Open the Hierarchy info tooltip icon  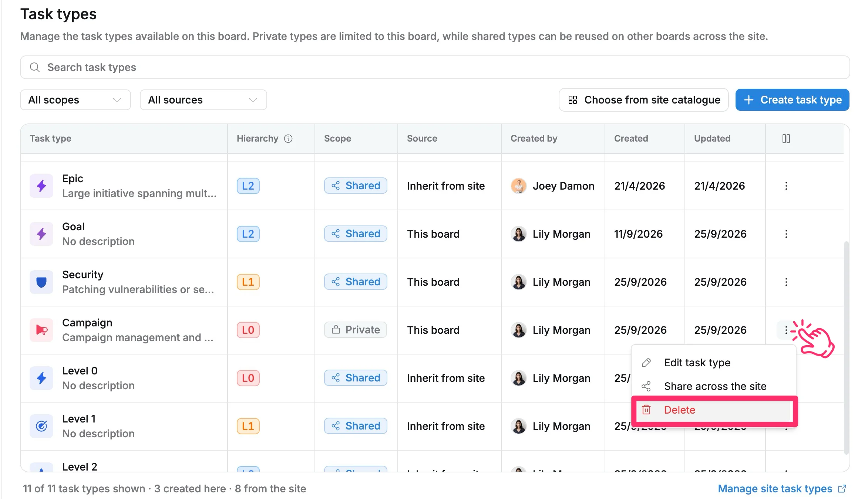[288, 139]
